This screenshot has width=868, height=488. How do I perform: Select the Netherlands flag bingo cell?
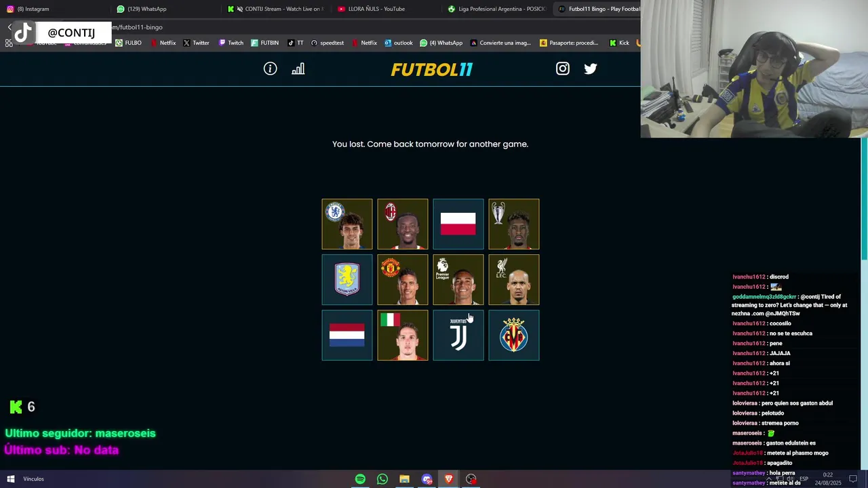tap(347, 335)
